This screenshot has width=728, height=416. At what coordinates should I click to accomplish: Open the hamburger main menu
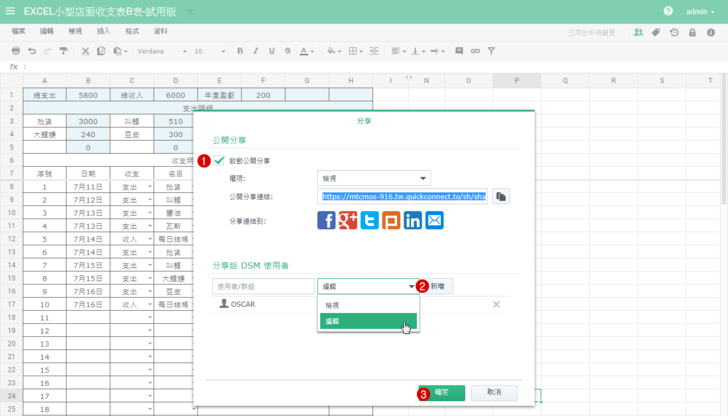(10, 11)
